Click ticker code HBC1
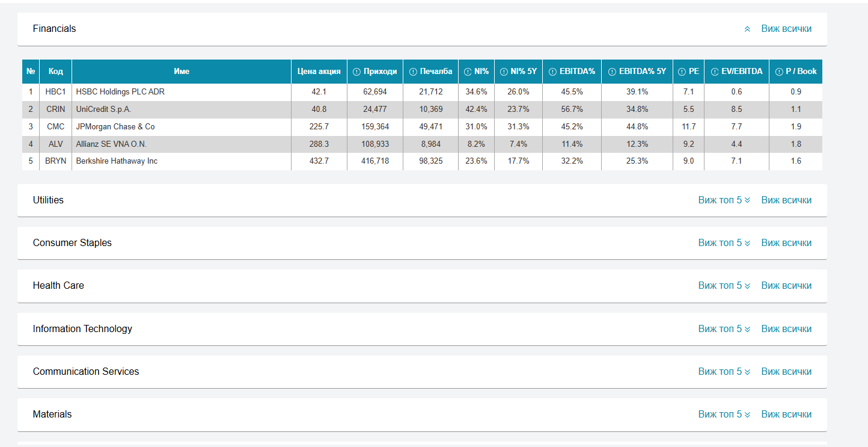Viewport: 868px width, 447px height. point(56,92)
